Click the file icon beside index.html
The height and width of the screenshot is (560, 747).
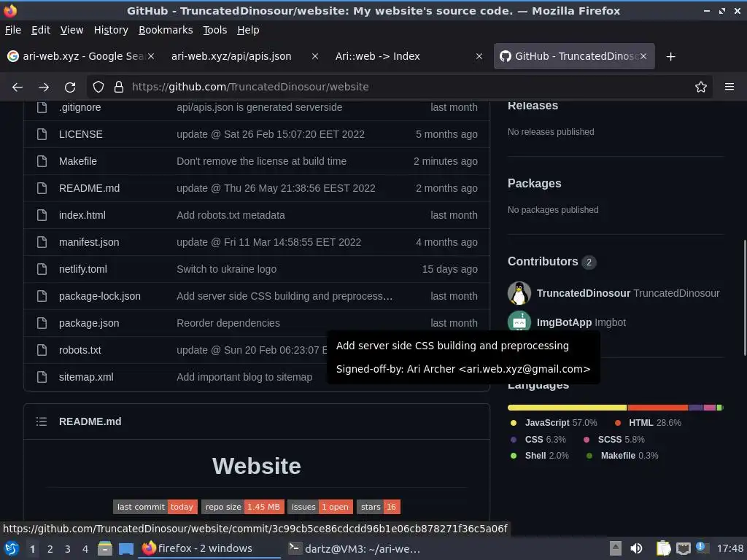point(42,215)
